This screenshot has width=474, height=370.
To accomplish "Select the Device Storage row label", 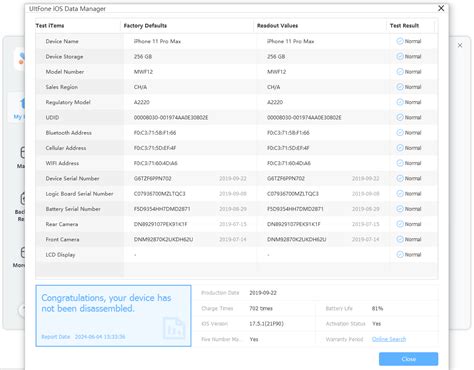I will point(64,57).
